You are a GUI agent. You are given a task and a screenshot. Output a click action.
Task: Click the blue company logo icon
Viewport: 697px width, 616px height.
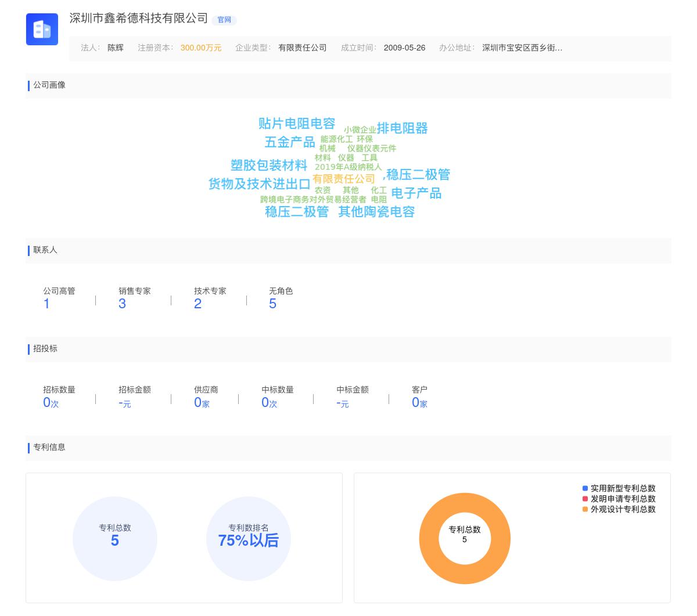(x=42, y=29)
